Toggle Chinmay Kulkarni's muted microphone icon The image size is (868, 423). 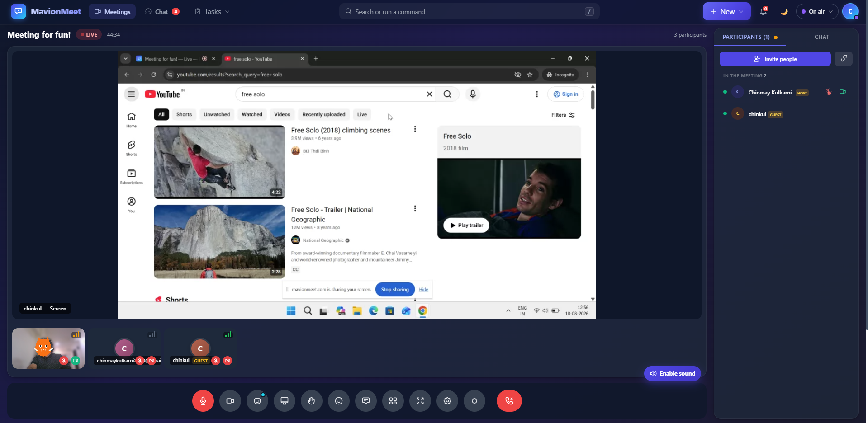click(x=829, y=92)
